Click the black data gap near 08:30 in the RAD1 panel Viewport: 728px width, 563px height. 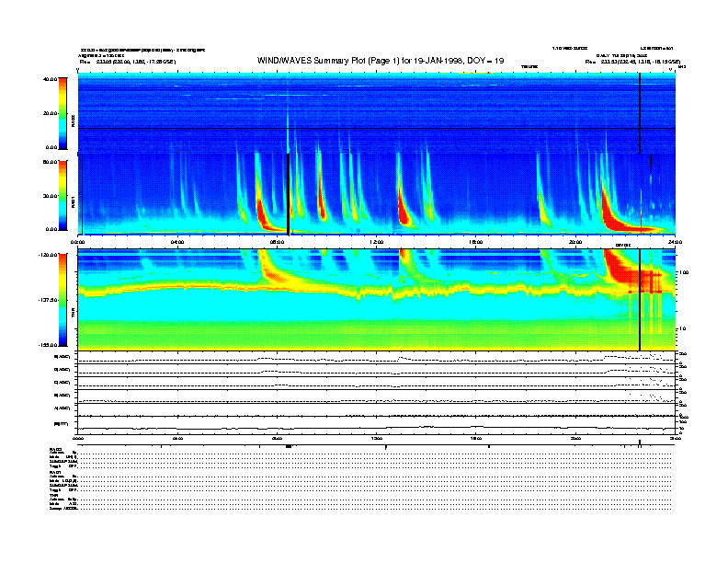pyautogui.click(x=289, y=194)
